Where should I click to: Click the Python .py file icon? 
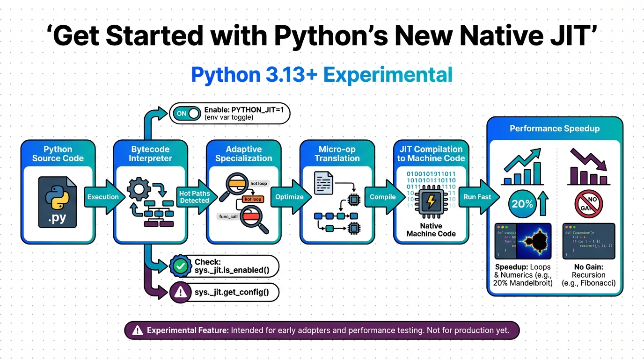click(x=58, y=202)
